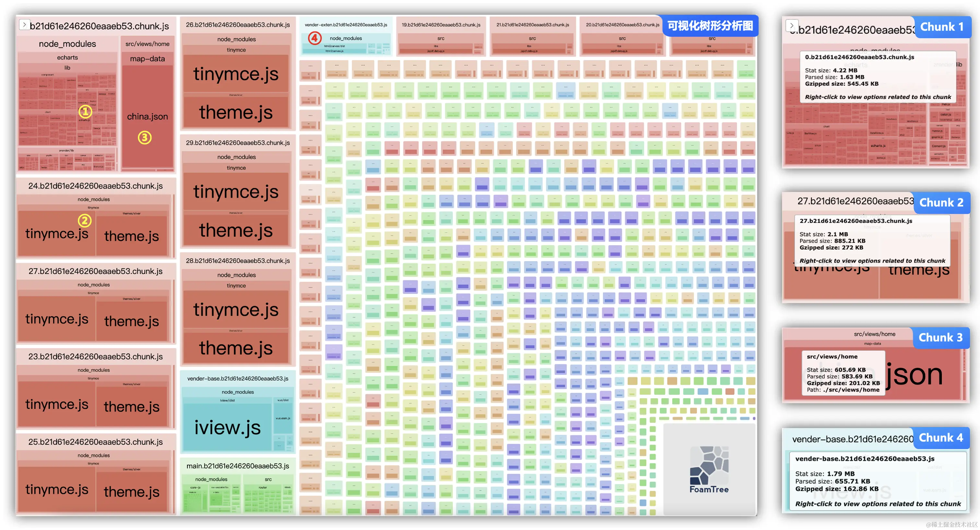Click the 19.b21d61e246260eaaeb53.chunk.js header

(441, 25)
